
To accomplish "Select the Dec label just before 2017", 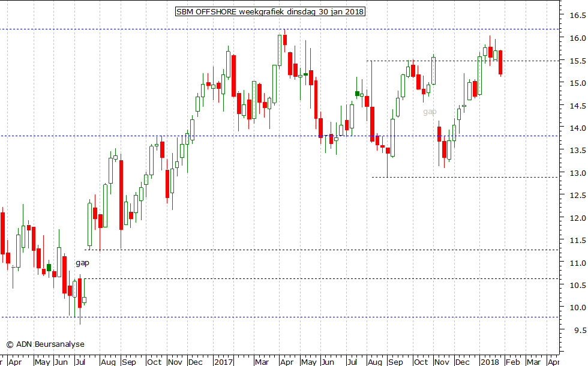I will point(196,362).
